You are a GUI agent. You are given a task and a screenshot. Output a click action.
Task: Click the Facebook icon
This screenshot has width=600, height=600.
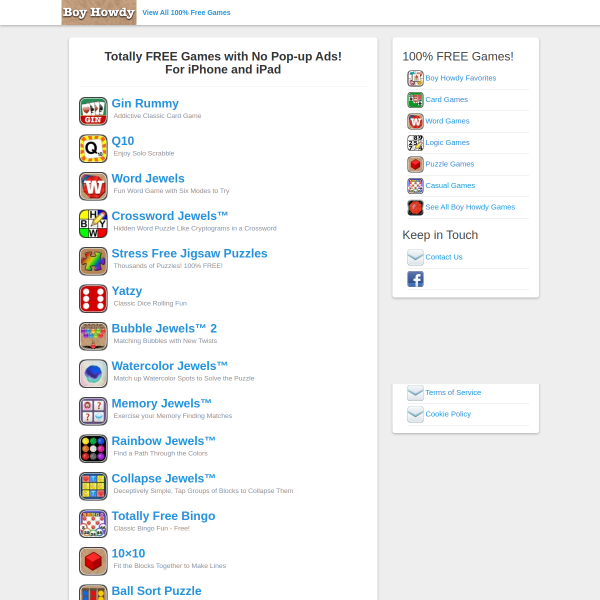(x=415, y=279)
